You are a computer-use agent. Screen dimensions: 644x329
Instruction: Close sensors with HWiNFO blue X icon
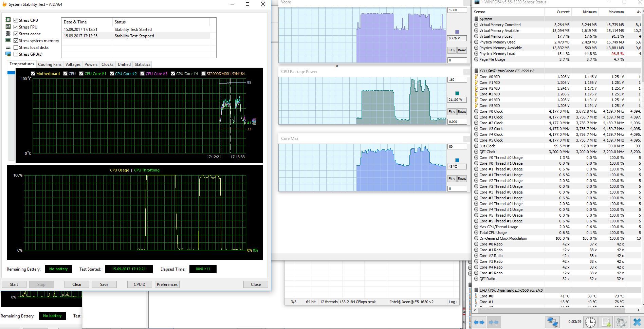click(637, 322)
